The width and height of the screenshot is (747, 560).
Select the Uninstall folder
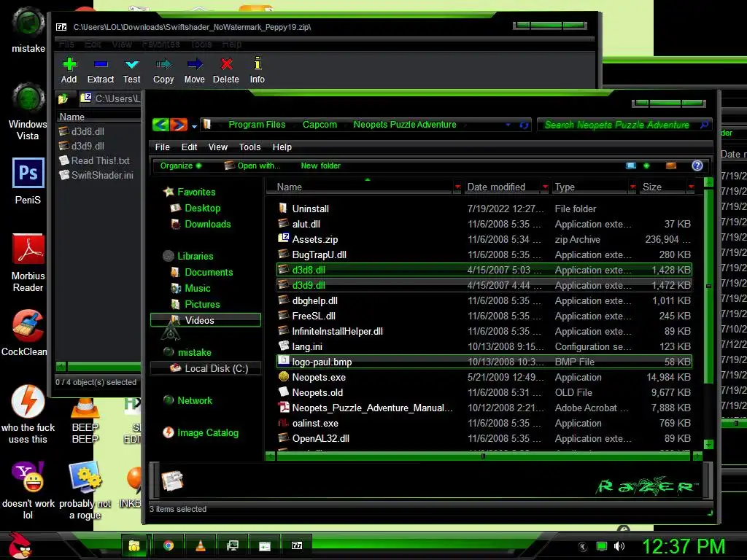pyautogui.click(x=484, y=209)
